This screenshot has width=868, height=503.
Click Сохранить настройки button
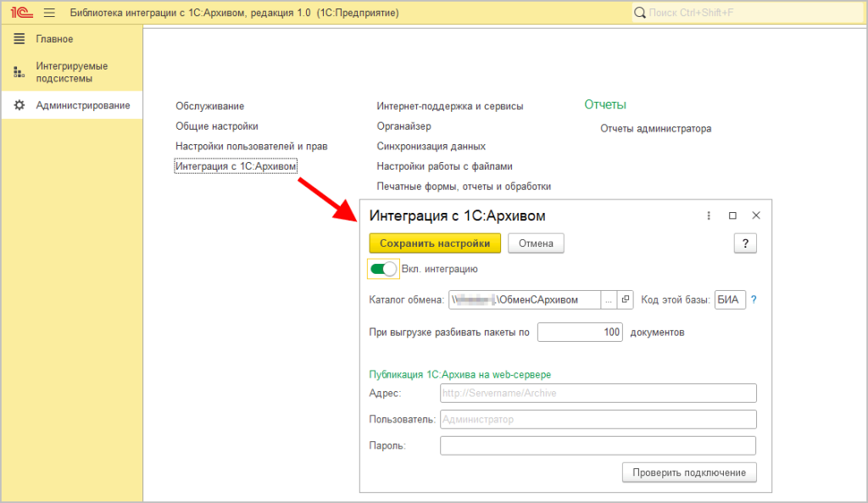435,243
